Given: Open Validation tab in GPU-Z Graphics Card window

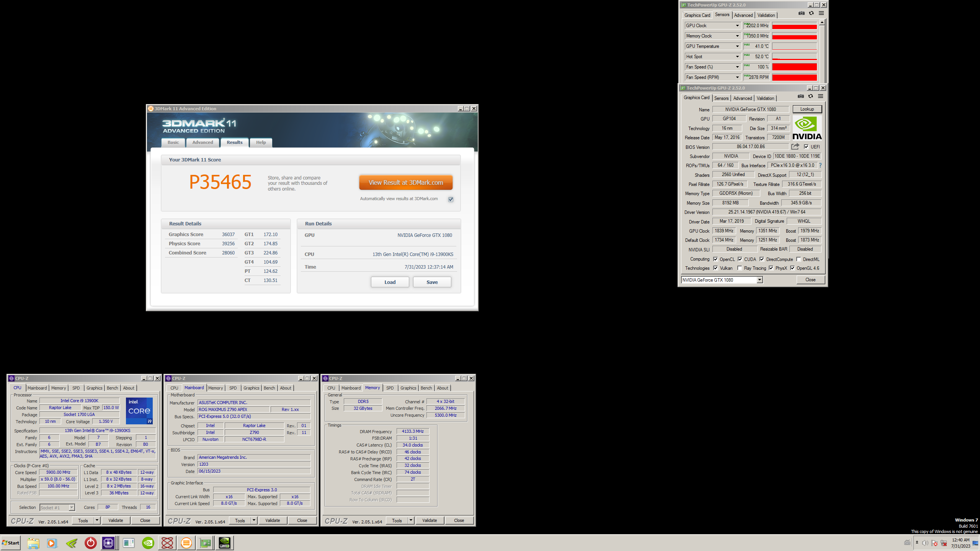Looking at the screenshot, I should pos(765,98).
